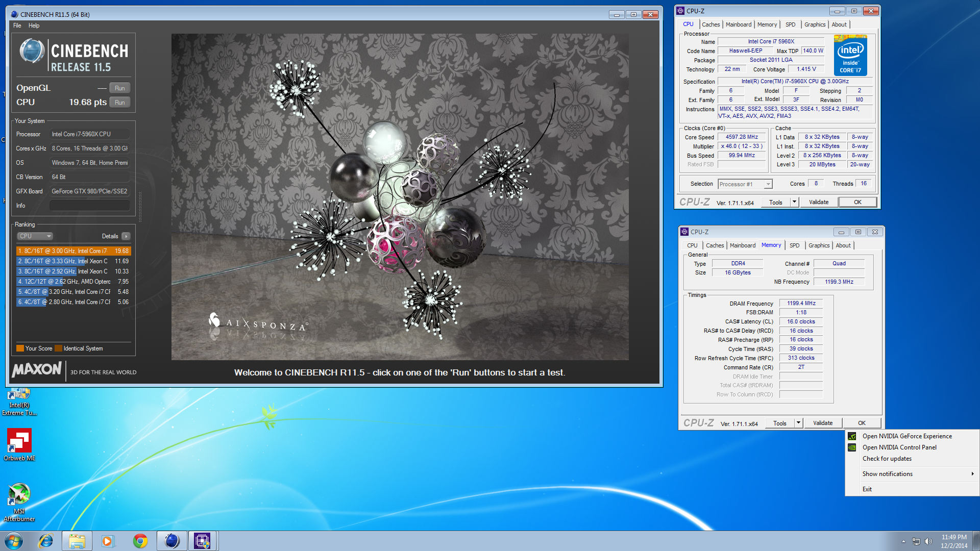Switch to Mainboard tab in top CPU-Z
Image resolution: width=980 pixels, height=551 pixels.
[739, 24]
